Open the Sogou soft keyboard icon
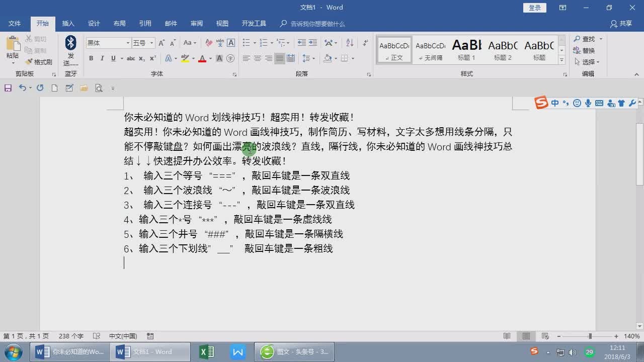 pos(599,103)
